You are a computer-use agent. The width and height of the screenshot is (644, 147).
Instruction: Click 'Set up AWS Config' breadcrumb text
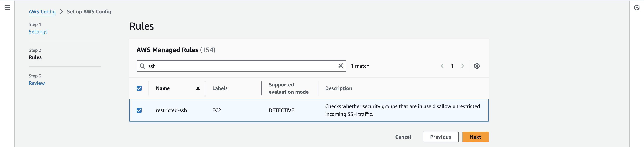coord(89,12)
